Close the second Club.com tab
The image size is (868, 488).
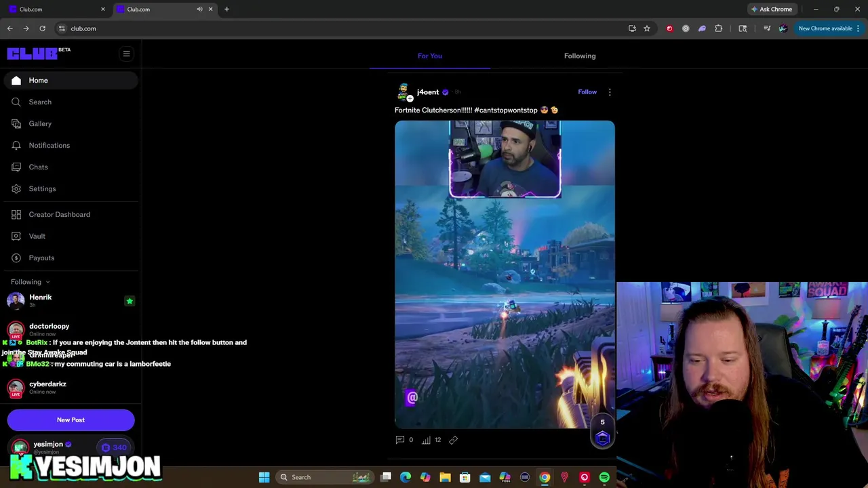point(210,9)
